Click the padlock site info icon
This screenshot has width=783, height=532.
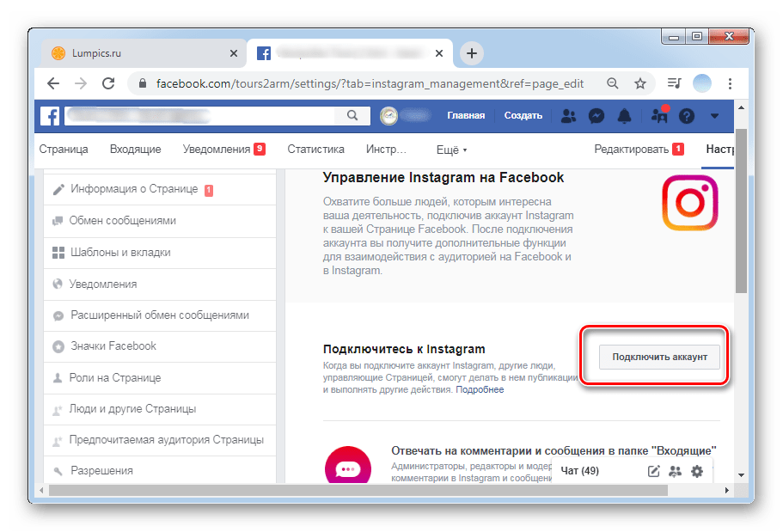(x=143, y=83)
